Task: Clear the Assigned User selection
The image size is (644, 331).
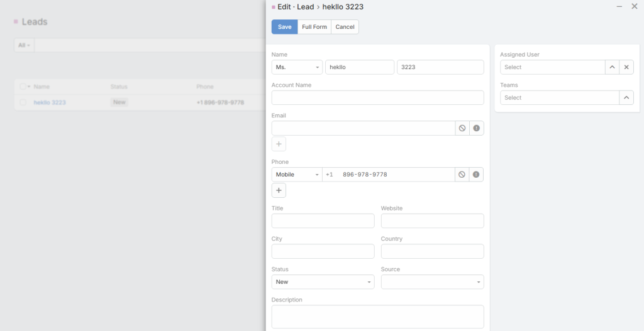Action: click(x=626, y=67)
